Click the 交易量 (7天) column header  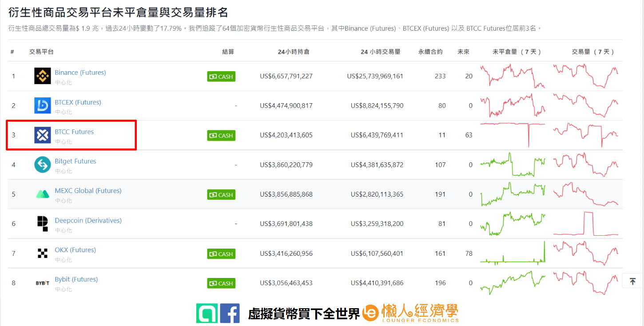593,52
